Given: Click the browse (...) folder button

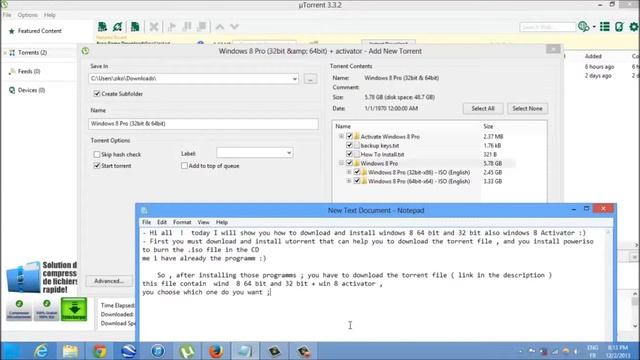Looking at the screenshot, I should (310, 79).
